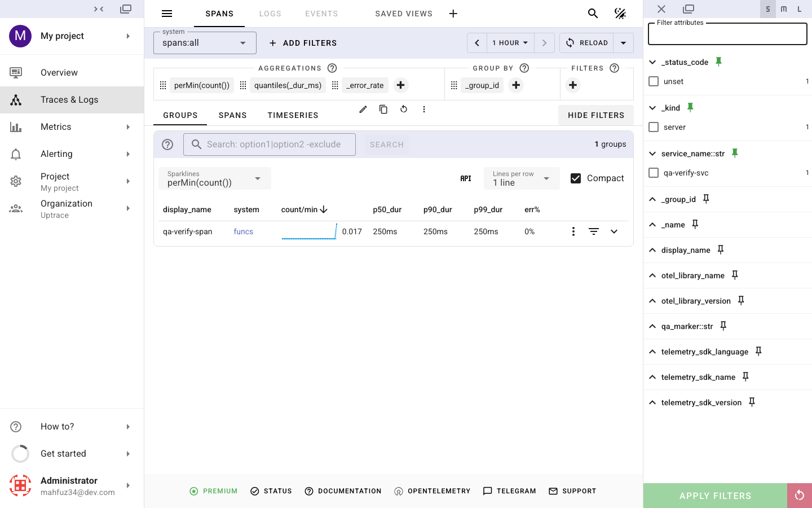
Task: Open the system spans:all dropdown
Action: (x=205, y=43)
